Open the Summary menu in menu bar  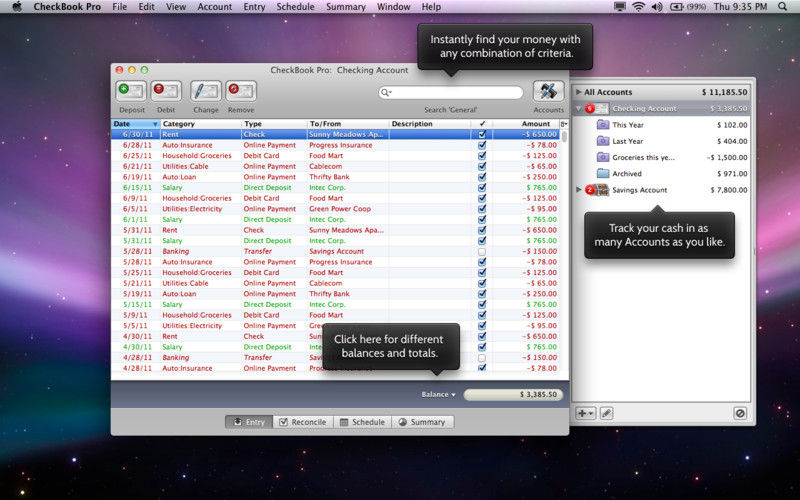pyautogui.click(x=345, y=7)
